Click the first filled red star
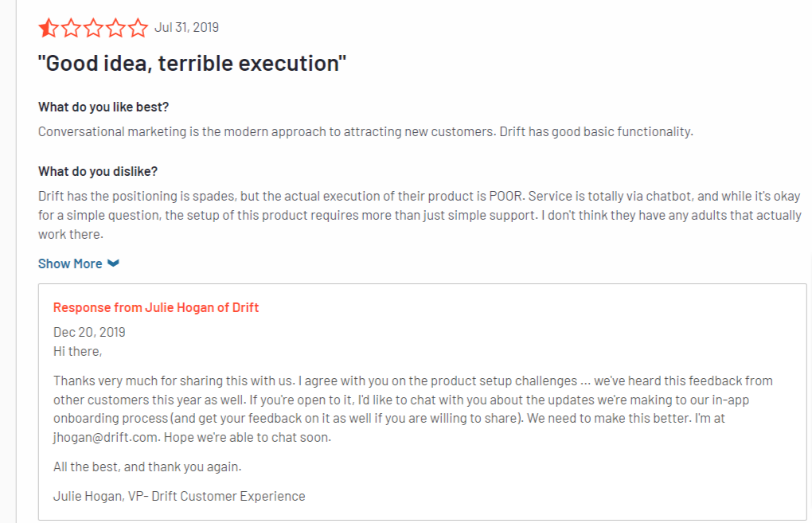812x523 pixels. tap(49, 28)
